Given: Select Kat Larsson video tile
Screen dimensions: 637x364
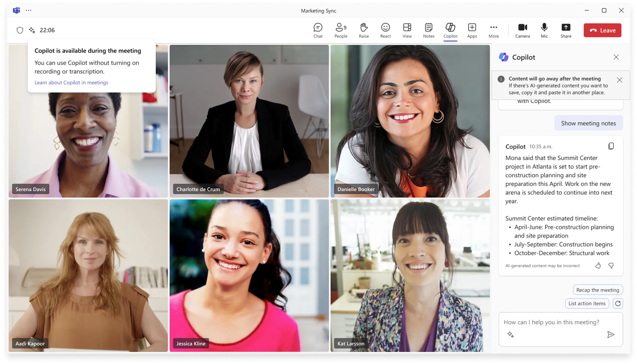Looking at the screenshot, I should click(410, 275).
